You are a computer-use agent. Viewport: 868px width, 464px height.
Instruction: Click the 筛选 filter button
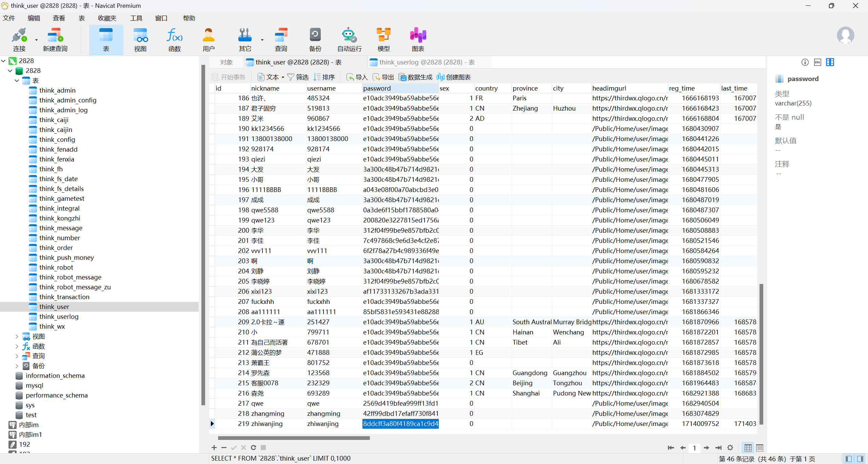click(x=298, y=77)
